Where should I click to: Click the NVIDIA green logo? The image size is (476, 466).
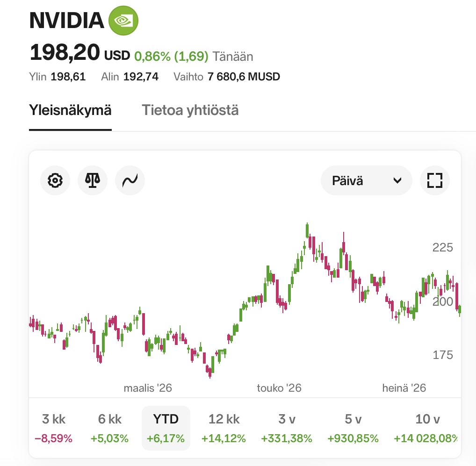[123, 21]
